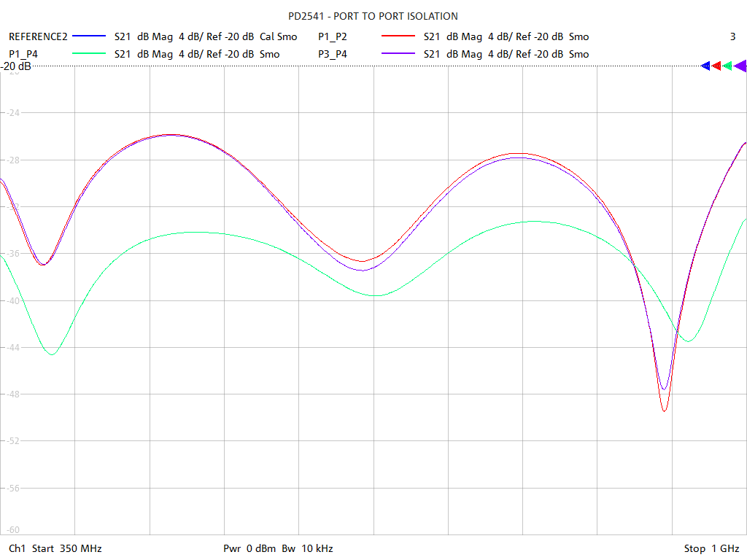Select the REFERENCE2 trace name
This screenshot has height=560, width=747.
click(x=38, y=36)
